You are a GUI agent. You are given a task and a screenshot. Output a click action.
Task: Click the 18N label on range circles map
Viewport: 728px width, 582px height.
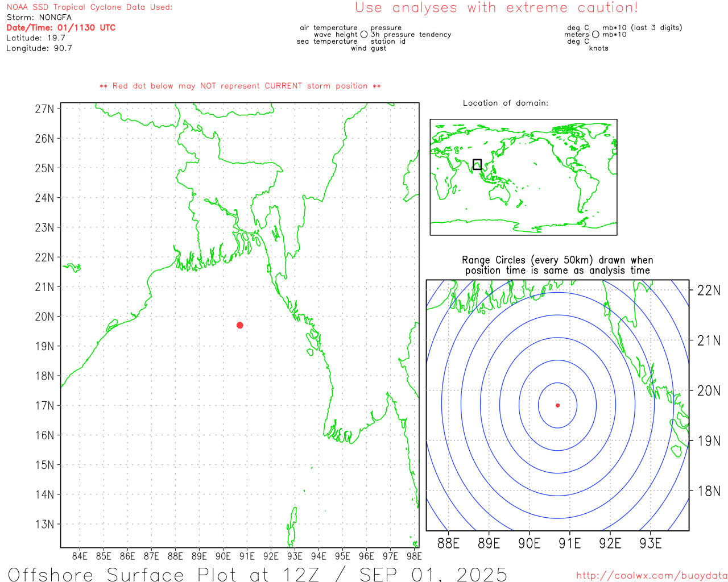(x=709, y=491)
